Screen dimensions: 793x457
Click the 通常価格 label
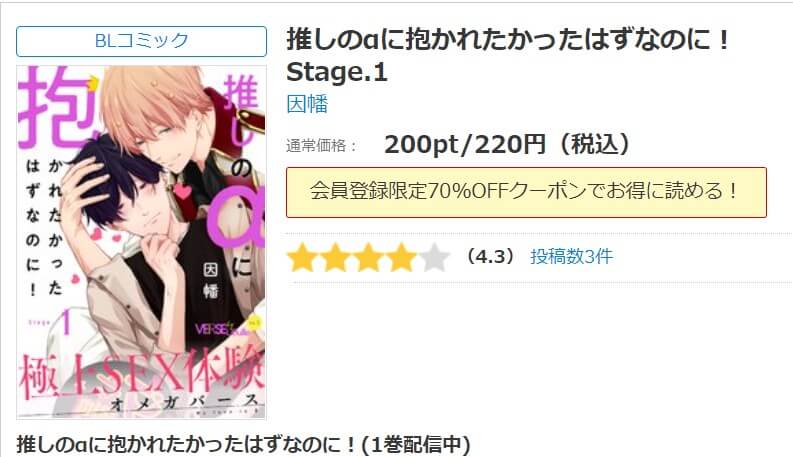pos(322,146)
